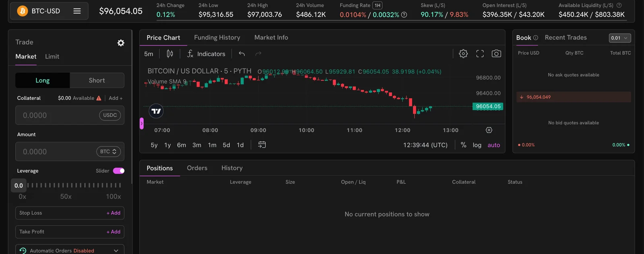Toggle log scale on chart
Image resolution: width=644 pixels, height=254 pixels.
(x=477, y=145)
